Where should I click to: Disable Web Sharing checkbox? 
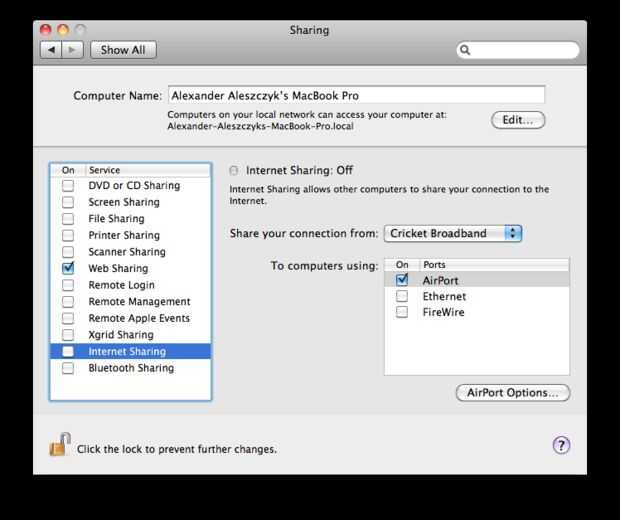click(x=68, y=268)
